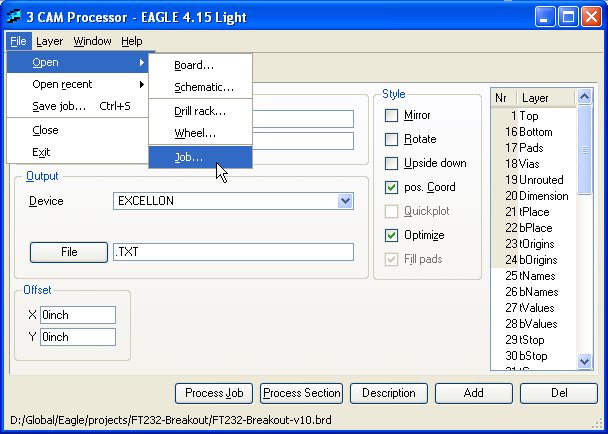Select Save job... menu entry
Screen dimensions: 608x434
tap(78, 106)
